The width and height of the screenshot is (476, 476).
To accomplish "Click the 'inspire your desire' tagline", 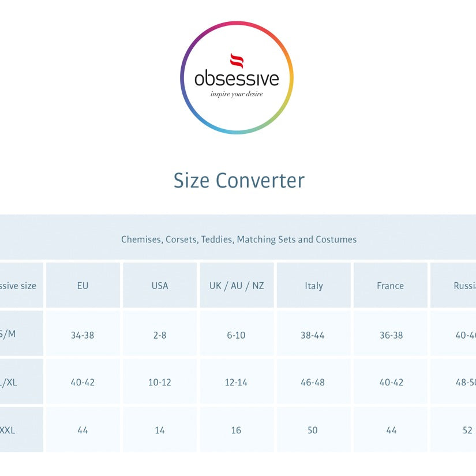I will [237, 93].
